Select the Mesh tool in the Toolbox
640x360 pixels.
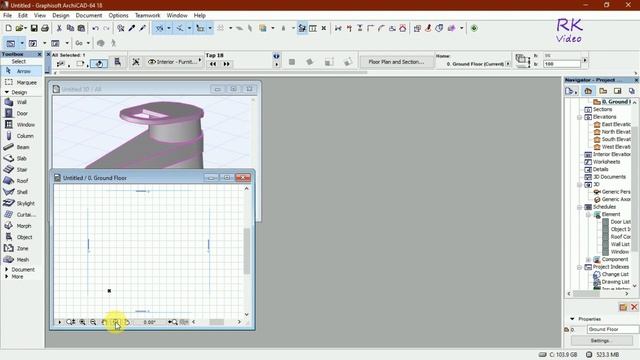click(22, 260)
